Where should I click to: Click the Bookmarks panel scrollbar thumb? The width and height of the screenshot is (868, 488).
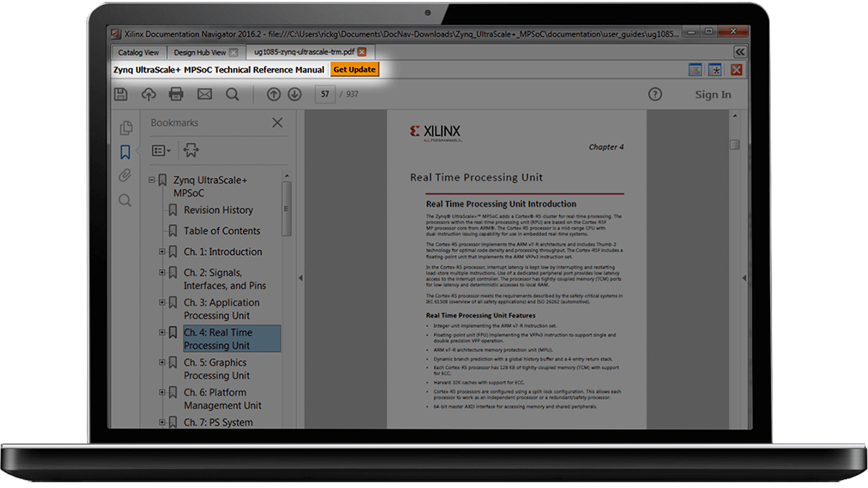tap(286, 210)
